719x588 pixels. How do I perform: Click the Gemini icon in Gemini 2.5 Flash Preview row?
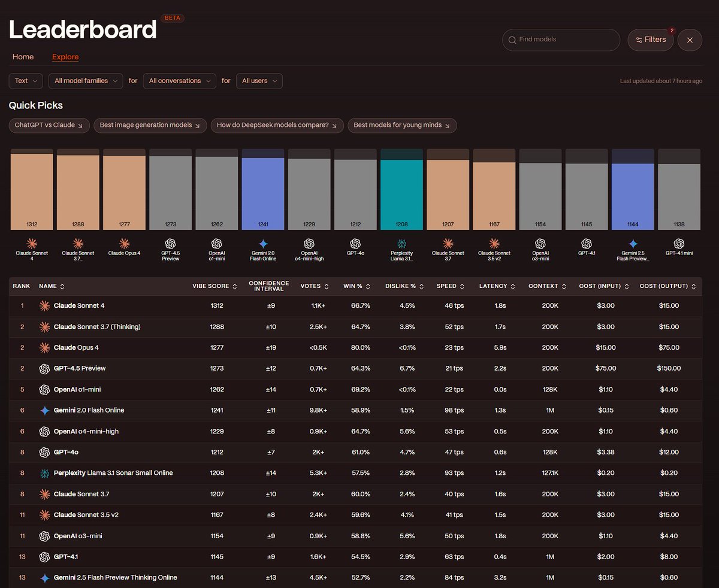(44, 578)
